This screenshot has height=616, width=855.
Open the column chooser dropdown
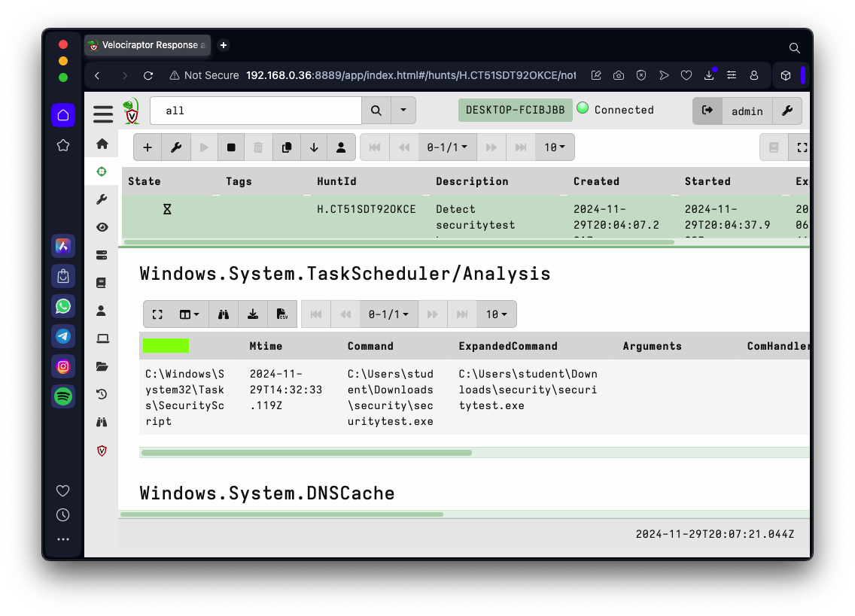(x=189, y=314)
